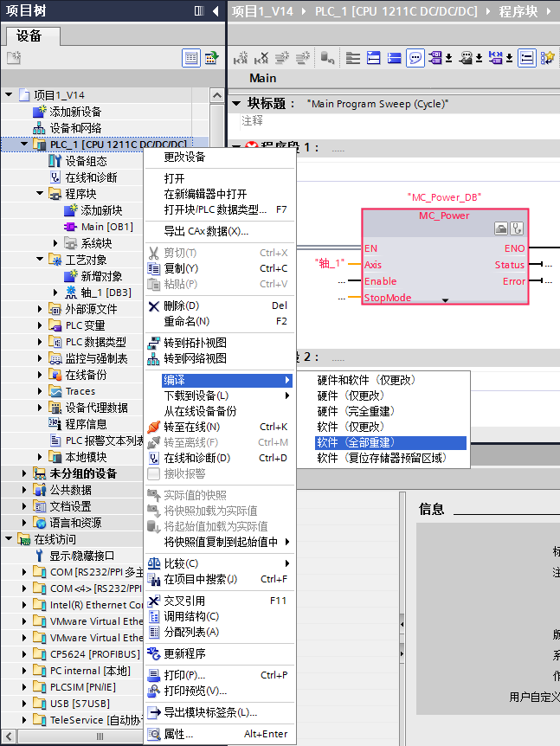Choose 在线和诊断(D) in context menu
The height and width of the screenshot is (746, 560).
(219, 458)
